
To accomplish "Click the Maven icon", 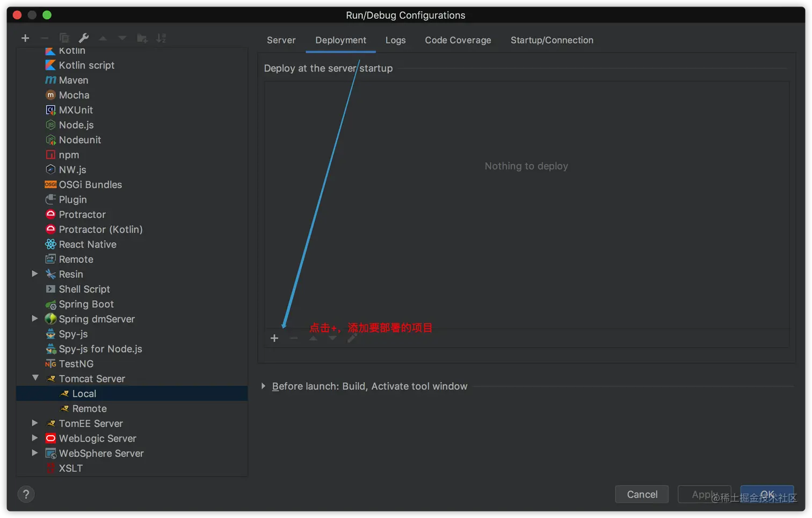I will pos(50,80).
